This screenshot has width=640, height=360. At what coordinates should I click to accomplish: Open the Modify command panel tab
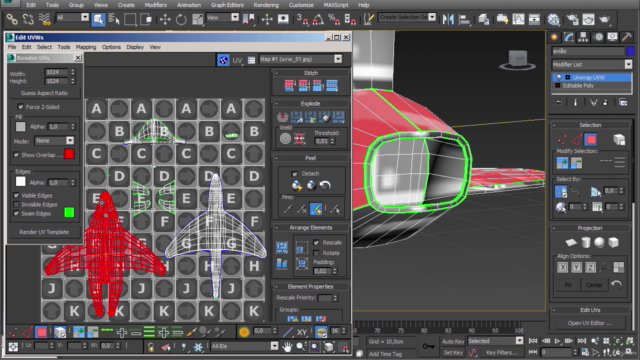click(569, 37)
